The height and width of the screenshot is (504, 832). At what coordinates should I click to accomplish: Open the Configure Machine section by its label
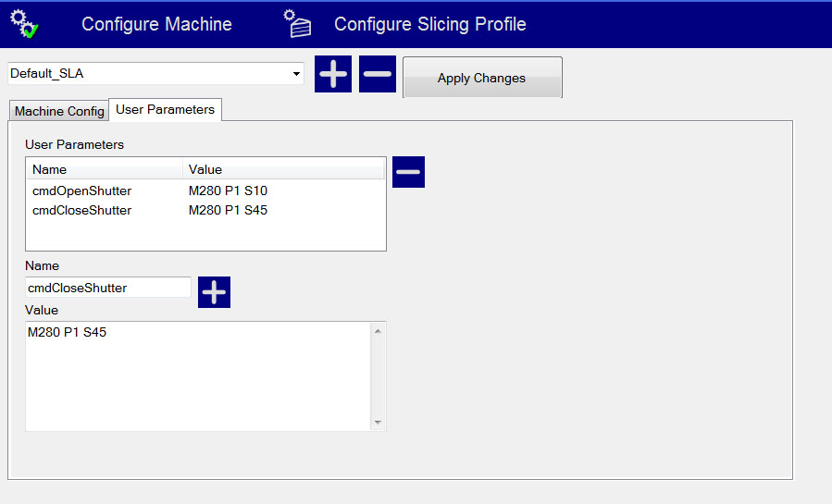[x=156, y=24]
